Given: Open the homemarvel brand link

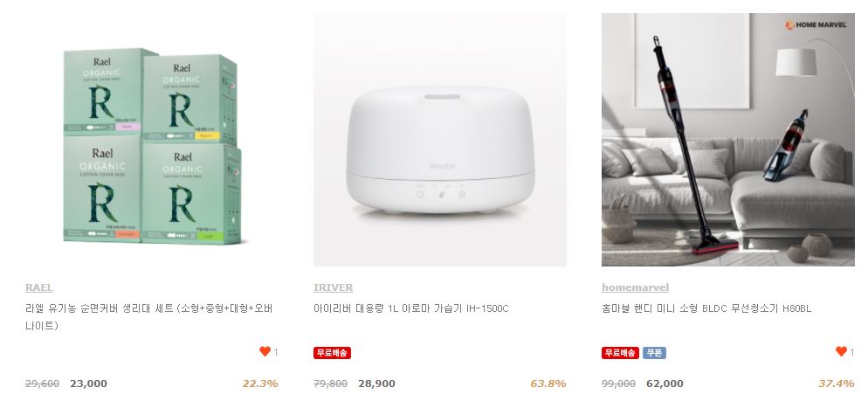Looking at the screenshot, I should coord(635,287).
